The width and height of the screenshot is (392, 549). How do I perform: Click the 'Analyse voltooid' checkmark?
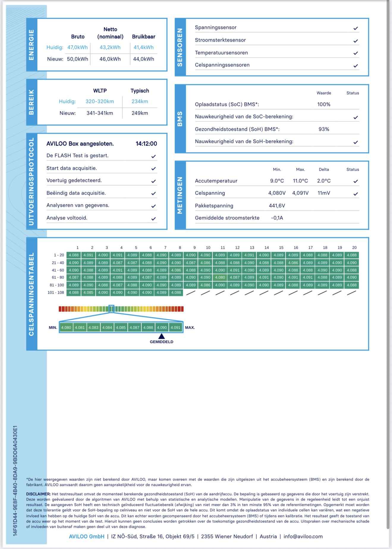[x=153, y=218]
